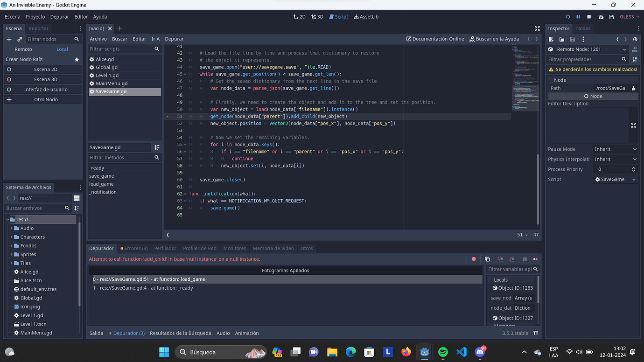Image resolution: width=644 pixels, height=362 pixels.
Task: Change Pause Mode from Inherit
Action: 615,149
